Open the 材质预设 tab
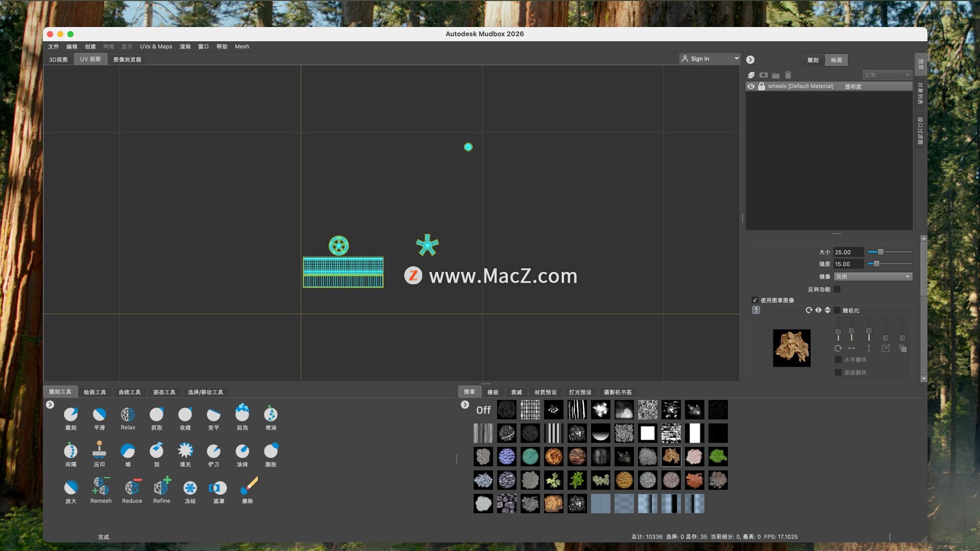Viewport: 980px width, 551px height. tap(545, 392)
